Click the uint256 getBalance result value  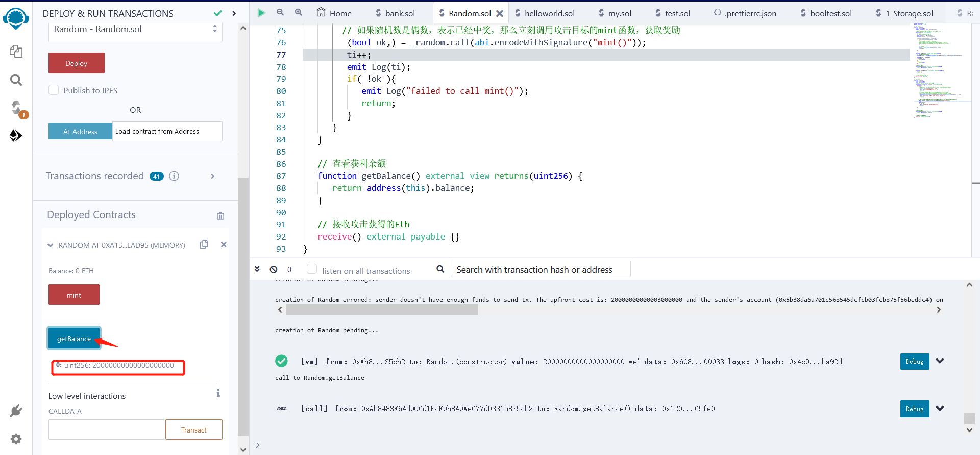coord(118,366)
